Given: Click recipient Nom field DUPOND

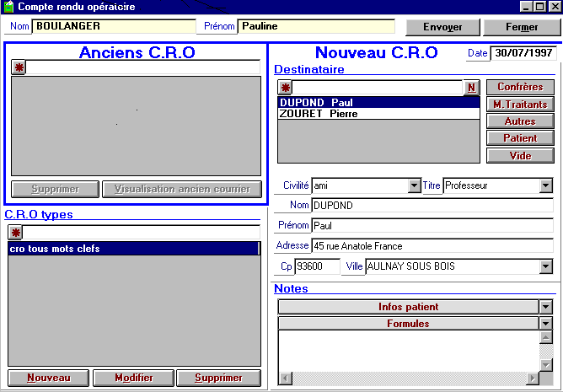Looking at the screenshot, I should (432, 206).
